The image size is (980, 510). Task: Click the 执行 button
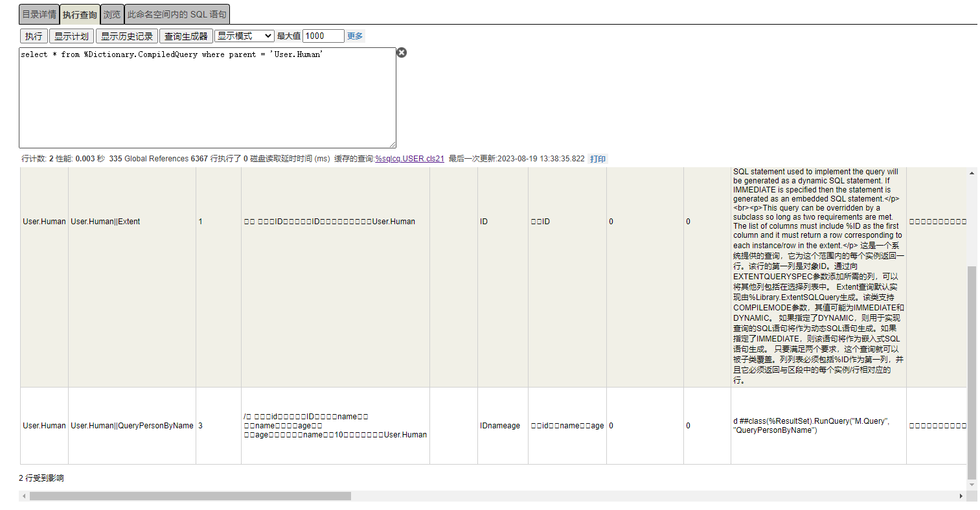34,36
